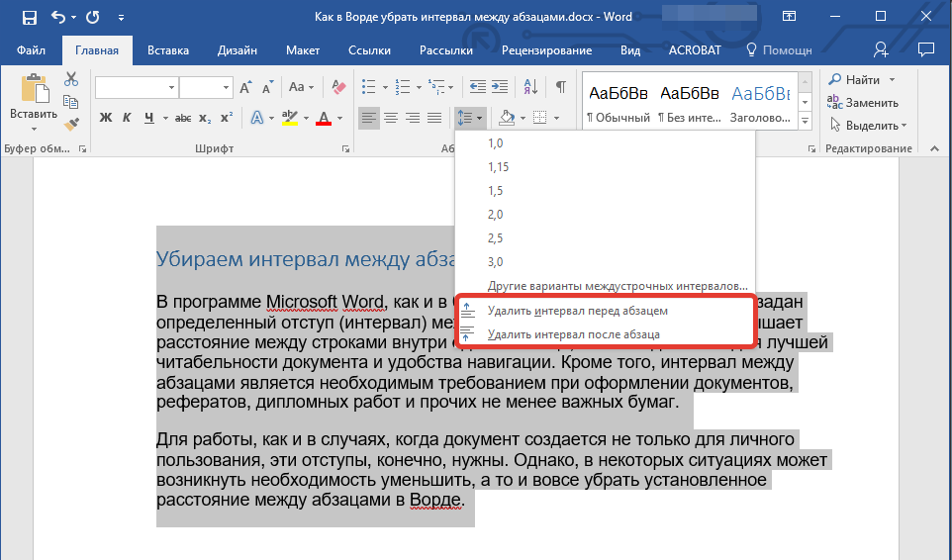
Task: Click the Save floppy disk icon
Action: pyautogui.click(x=29, y=18)
